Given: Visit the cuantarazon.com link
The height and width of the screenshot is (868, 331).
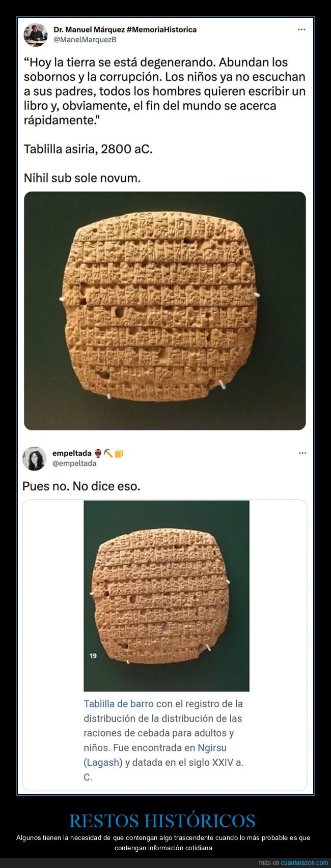Looking at the screenshot, I should click(305, 862).
